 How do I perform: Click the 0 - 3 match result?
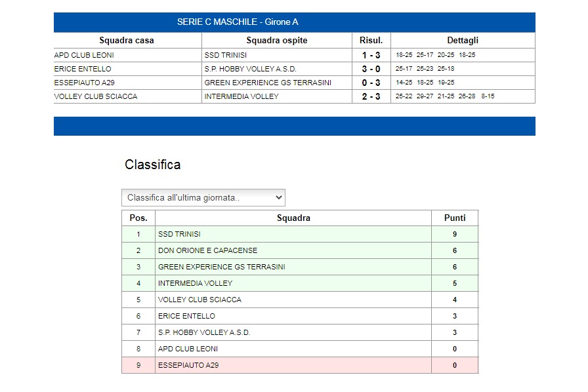pos(371,83)
